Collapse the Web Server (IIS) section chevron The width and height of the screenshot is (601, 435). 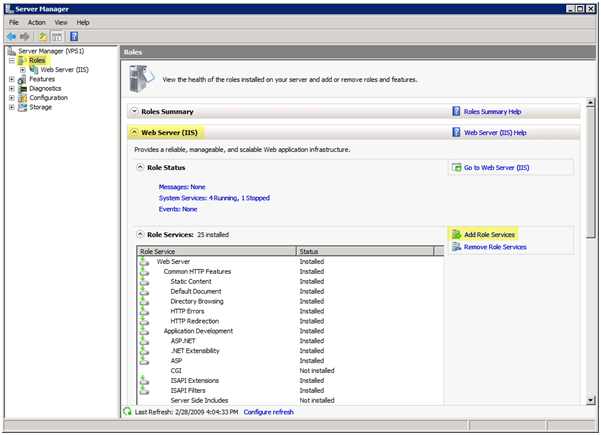(134, 132)
